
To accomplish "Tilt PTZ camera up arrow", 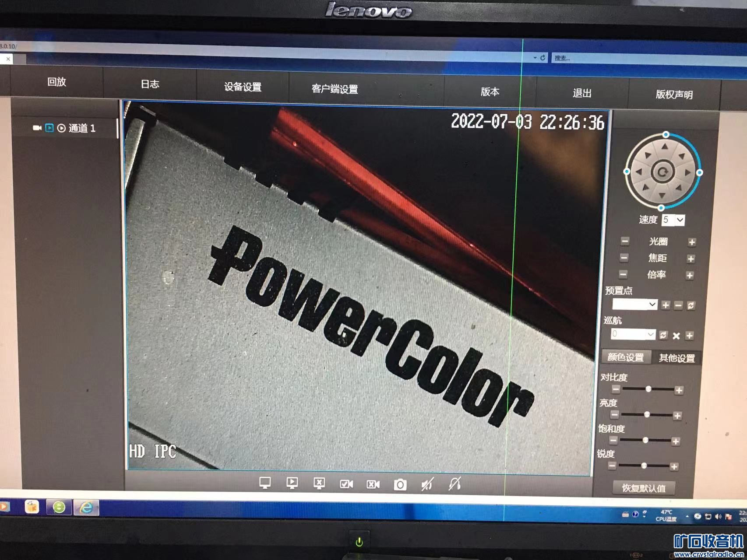I will (x=665, y=147).
